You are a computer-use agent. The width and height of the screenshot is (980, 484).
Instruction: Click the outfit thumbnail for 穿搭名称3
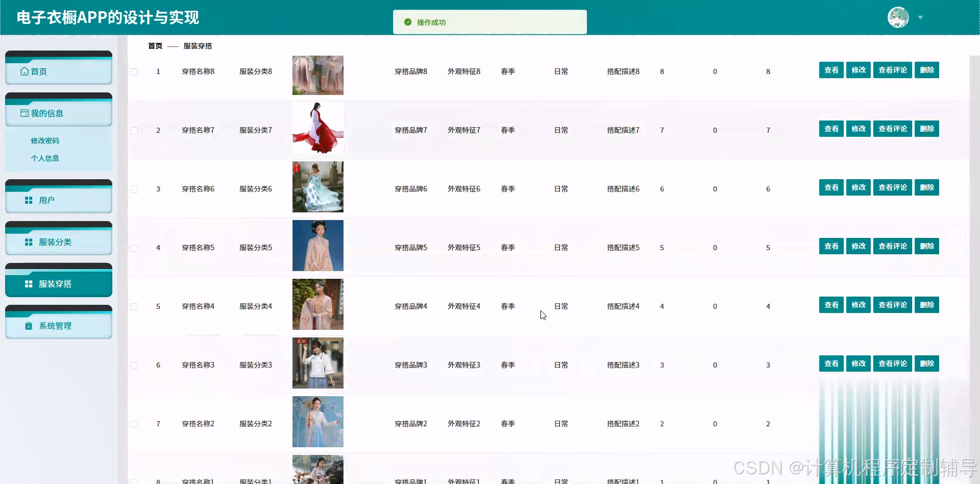tap(318, 363)
